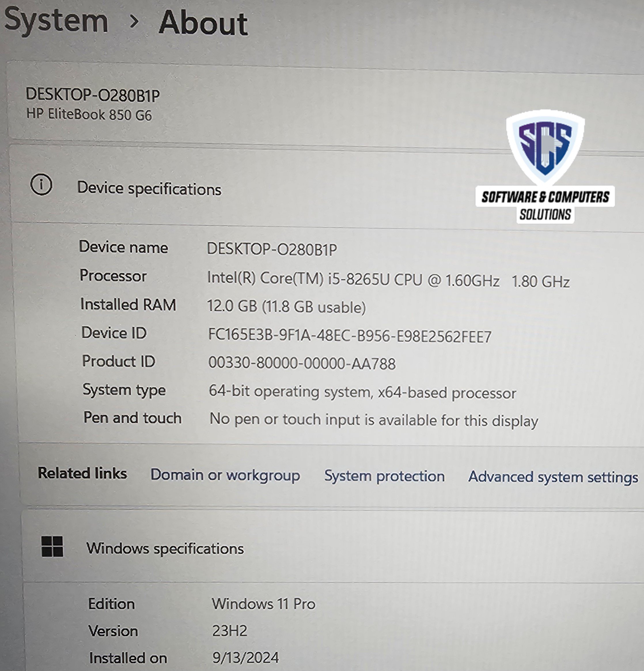Open System protection link
The height and width of the screenshot is (671, 644).
[384, 476]
